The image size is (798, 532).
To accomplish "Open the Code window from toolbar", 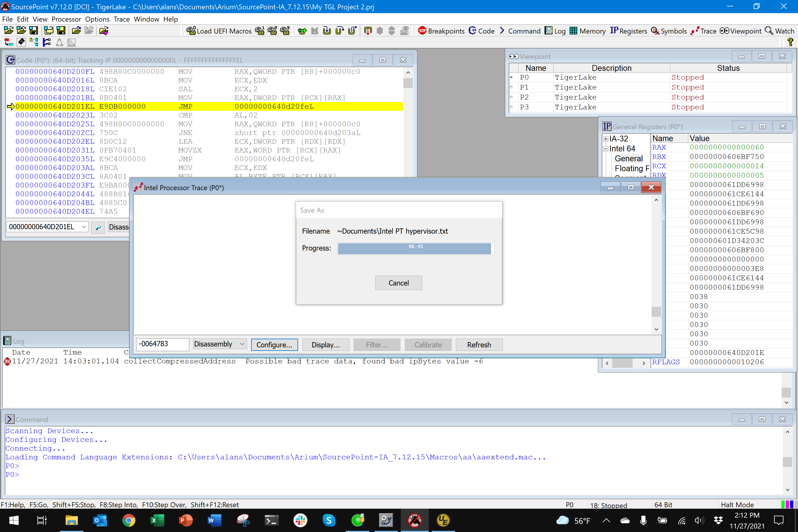I will (482, 31).
